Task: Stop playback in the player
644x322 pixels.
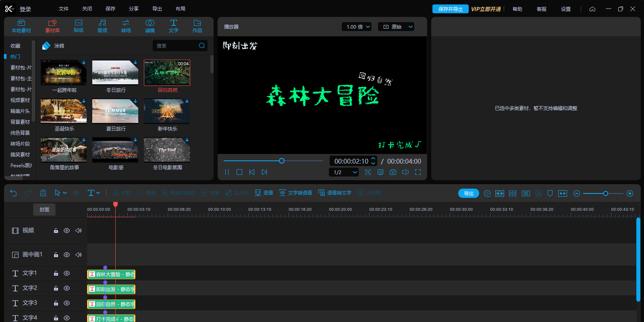Action: [239, 172]
